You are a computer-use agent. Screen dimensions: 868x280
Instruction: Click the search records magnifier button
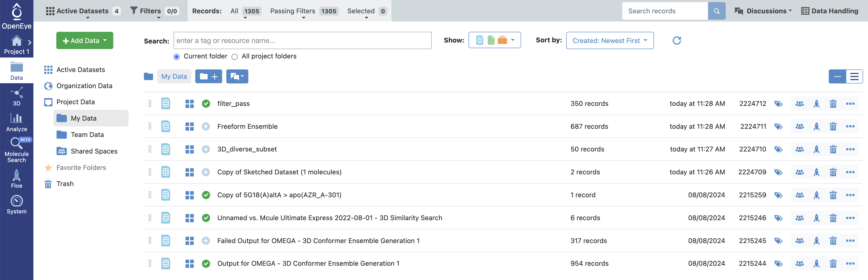click(716, 11)
